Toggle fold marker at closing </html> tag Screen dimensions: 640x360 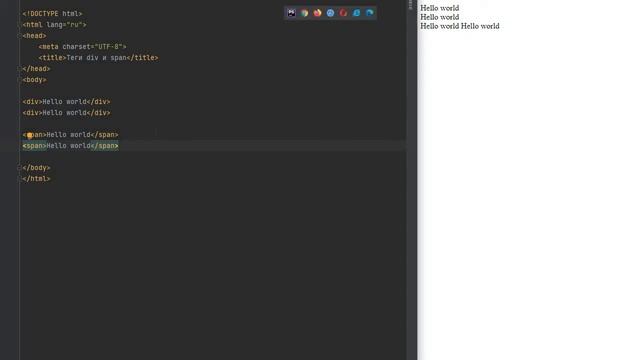(20, 179)
